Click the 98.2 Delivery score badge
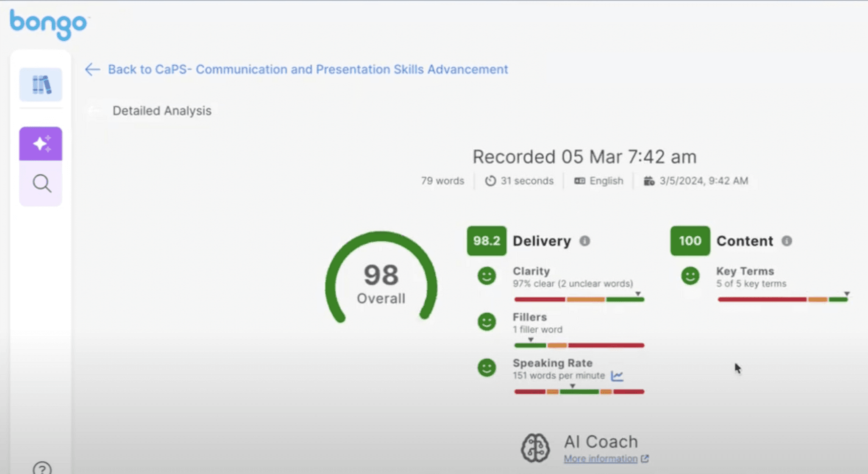This screenshot has width=868, height=474. [x=487, y=241]
